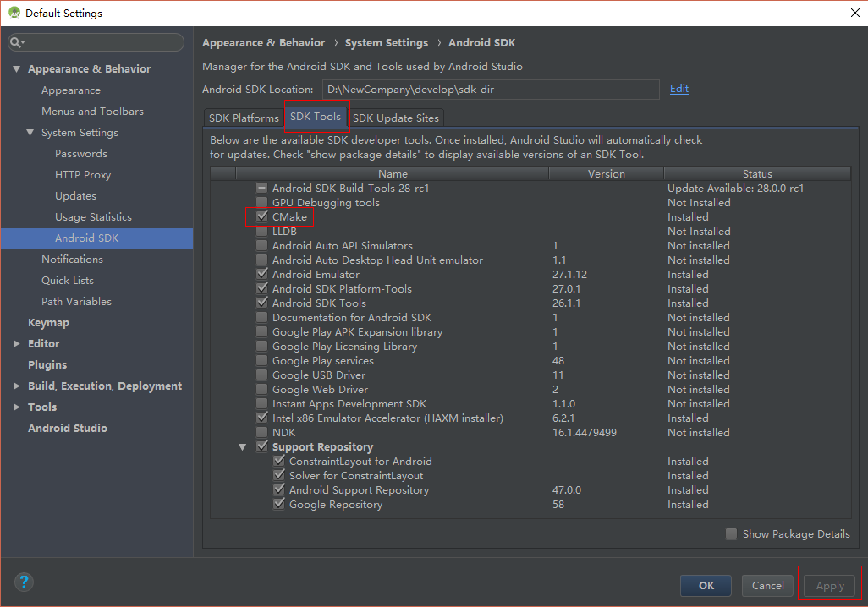Collapse Support Repository group arrow

pyautogui.click(x=243, y=446)
